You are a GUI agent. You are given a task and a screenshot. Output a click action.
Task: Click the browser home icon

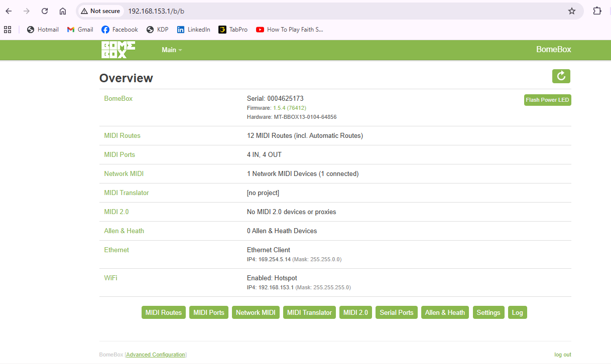coord(63,11)
